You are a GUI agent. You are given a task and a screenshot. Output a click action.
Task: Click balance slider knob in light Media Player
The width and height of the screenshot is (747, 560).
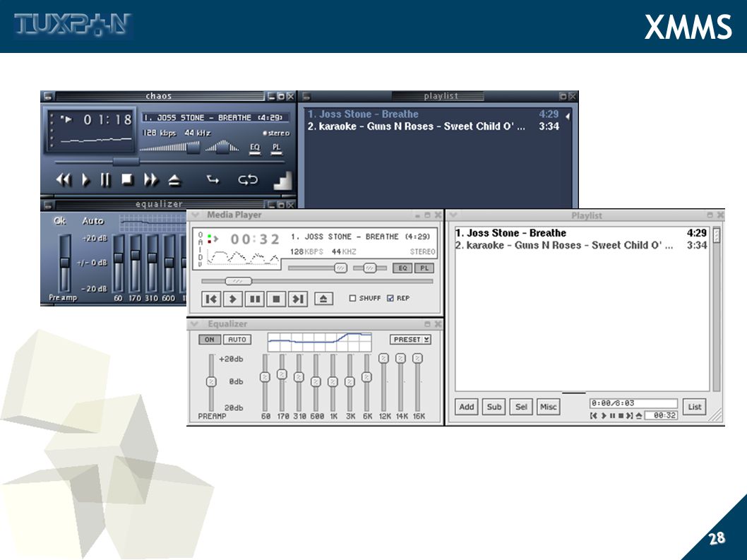point(370,268)
